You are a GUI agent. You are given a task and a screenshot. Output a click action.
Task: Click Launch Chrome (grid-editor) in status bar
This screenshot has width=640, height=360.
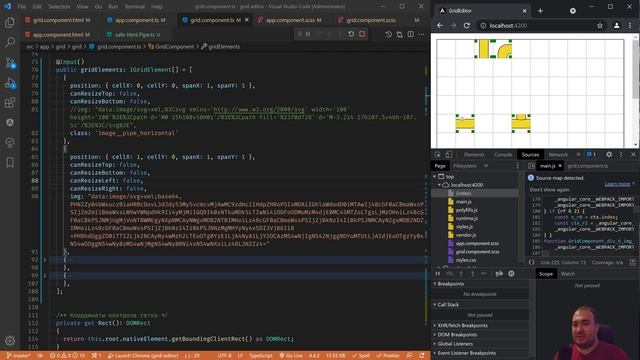143,356
